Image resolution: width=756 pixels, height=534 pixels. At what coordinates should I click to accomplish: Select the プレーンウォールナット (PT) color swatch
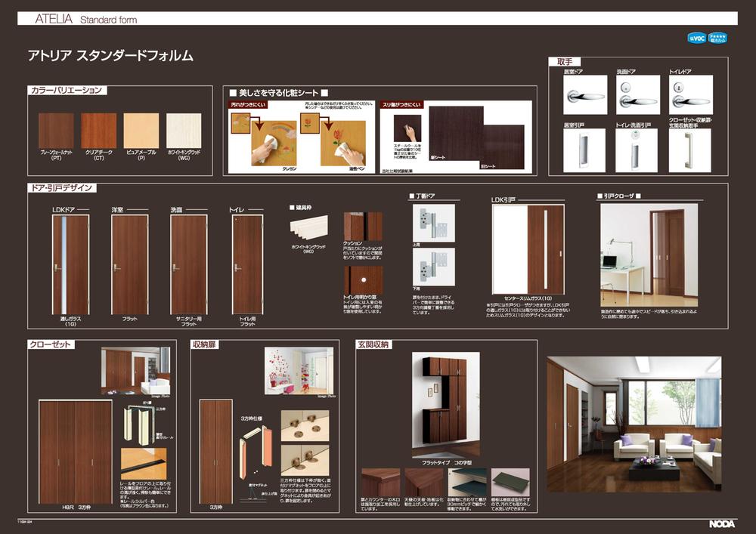(56, 131)
